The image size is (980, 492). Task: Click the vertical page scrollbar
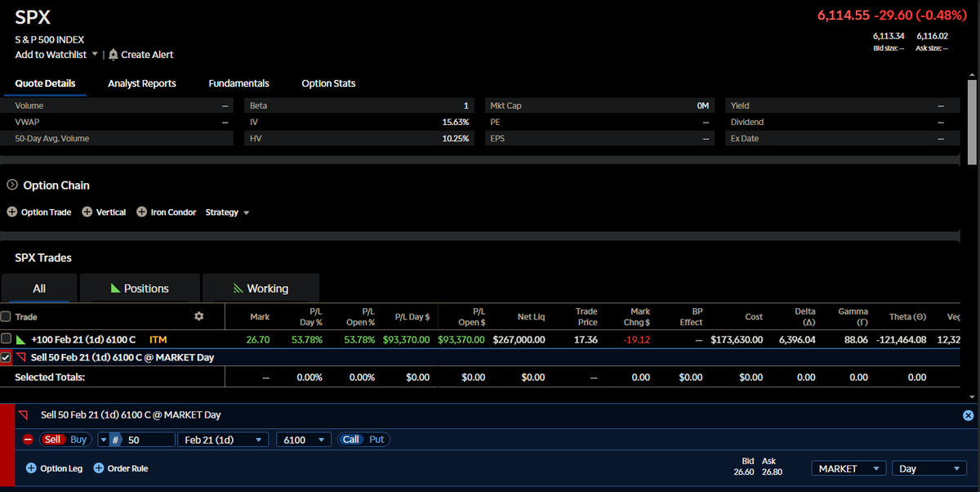(972, 123)
